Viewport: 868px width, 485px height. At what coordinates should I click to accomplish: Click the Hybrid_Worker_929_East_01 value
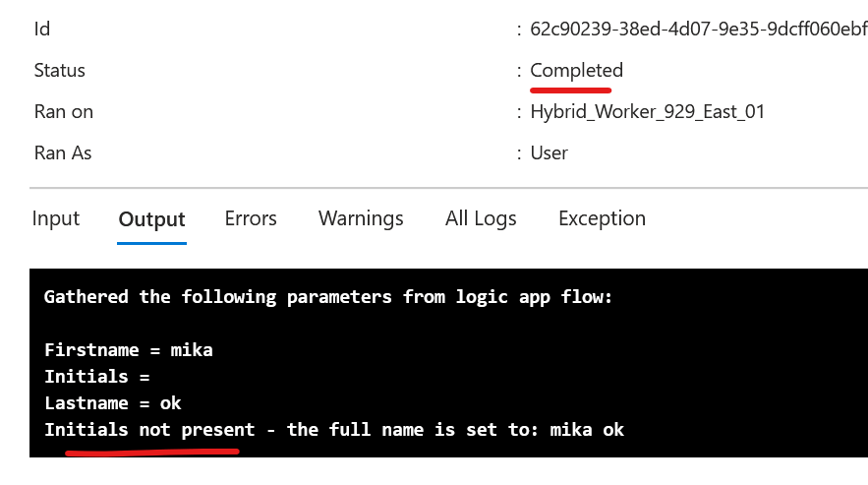[x=647, y=112]
